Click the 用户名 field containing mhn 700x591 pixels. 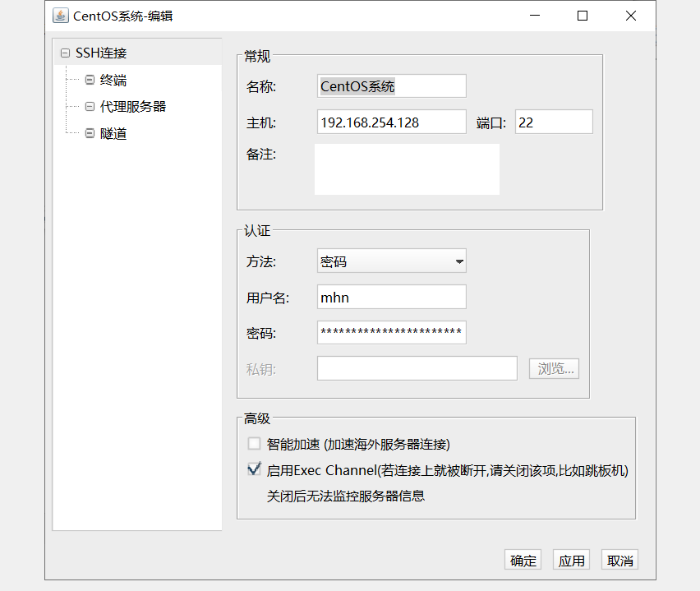coord(392,297)
